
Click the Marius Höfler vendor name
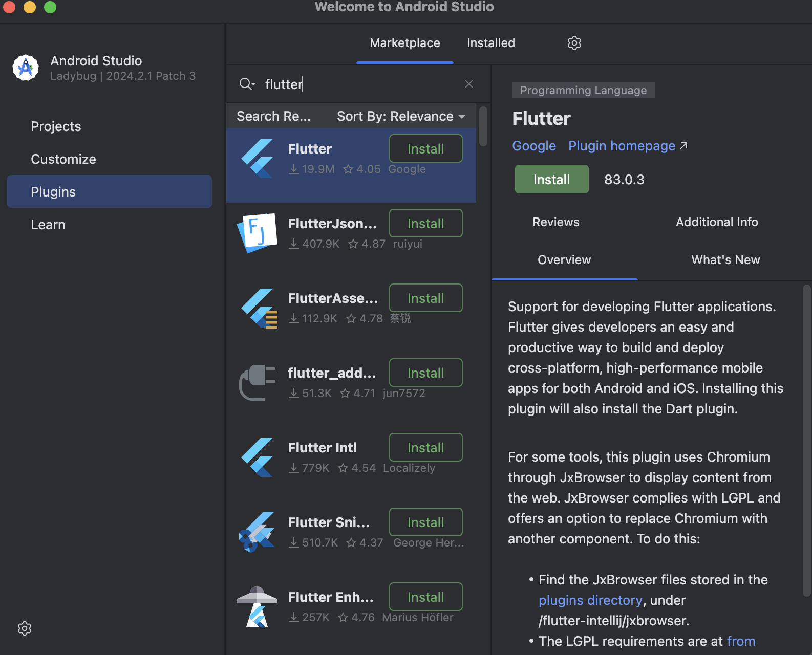pos(418,617)
